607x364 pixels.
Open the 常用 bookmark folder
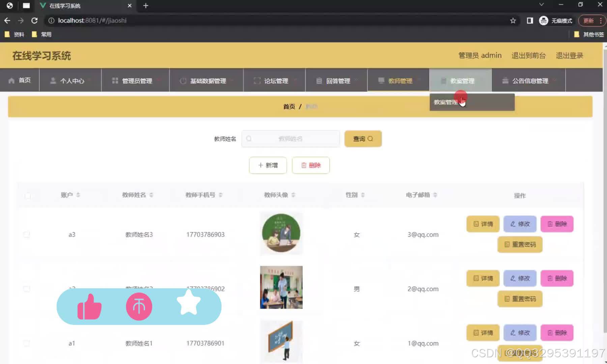click(x=41, y=34)
